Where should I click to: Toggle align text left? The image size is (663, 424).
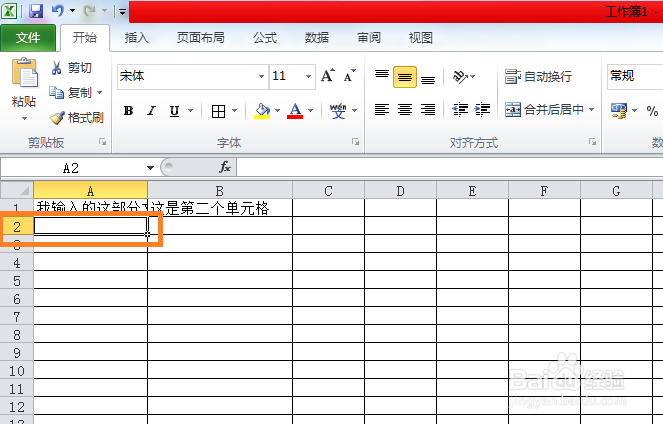pyautogui.click(x=382, y=110)
